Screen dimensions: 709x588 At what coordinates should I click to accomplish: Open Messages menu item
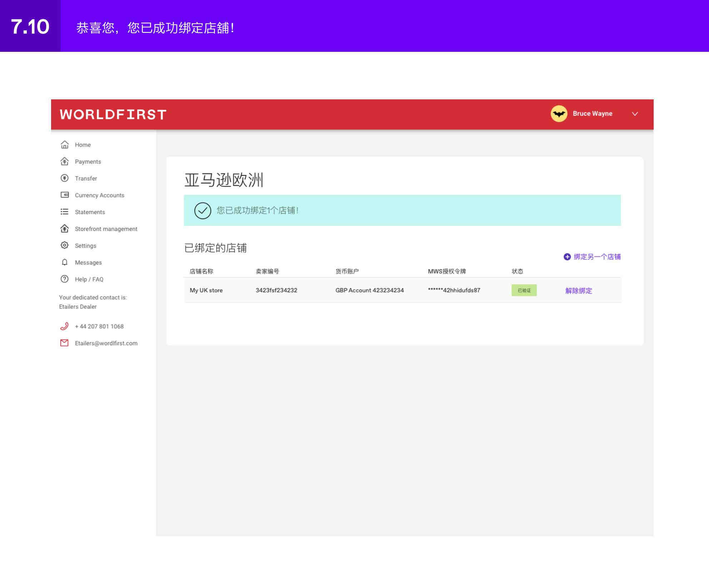tap(88, 262)
